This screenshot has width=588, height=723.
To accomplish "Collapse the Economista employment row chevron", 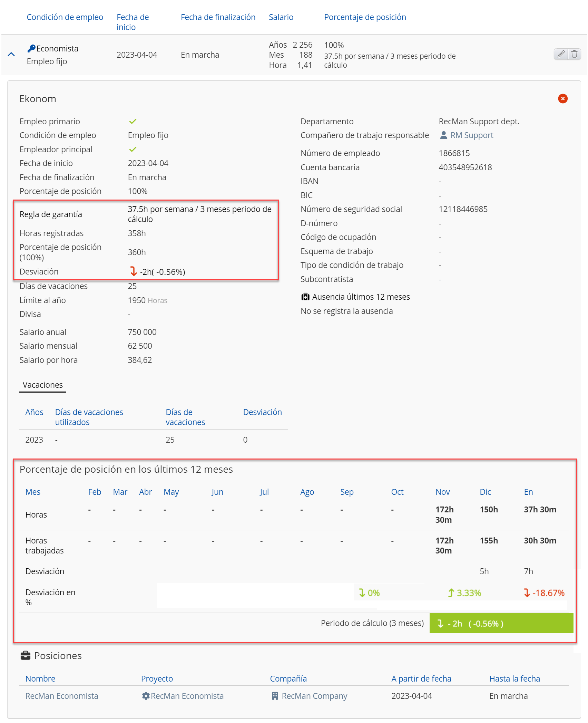I will (11, 55).
